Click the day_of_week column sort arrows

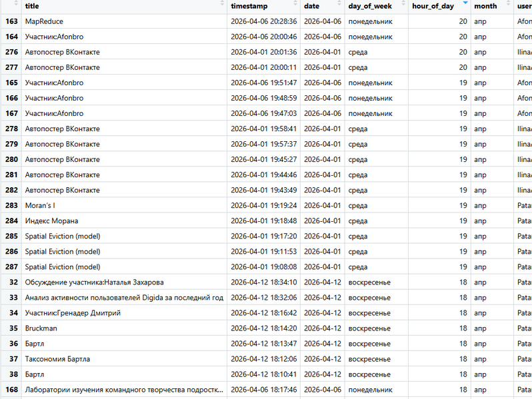(403, 6)
